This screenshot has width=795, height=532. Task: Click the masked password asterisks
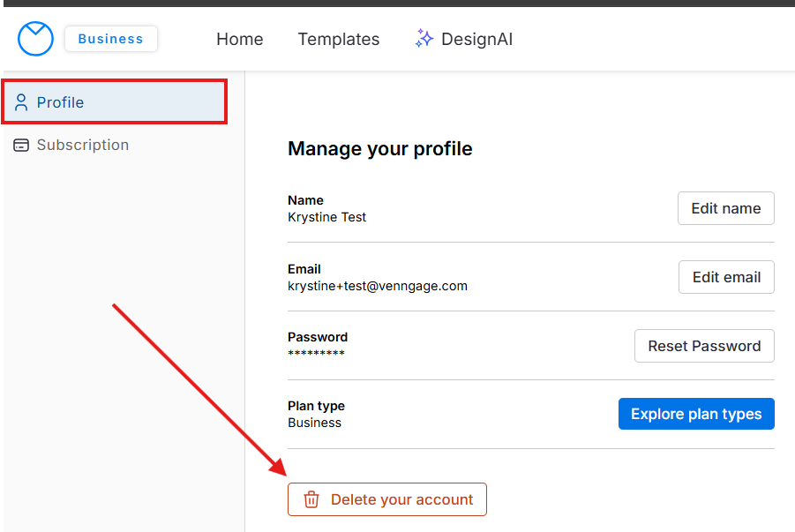tap(316, 354)
